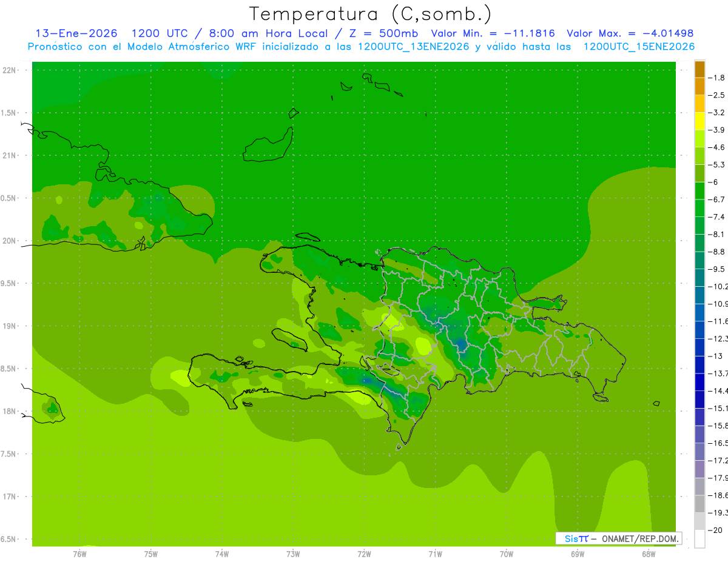This screenshot has width=728, height=562.
Task: Pick the dark orange swatch above -1.8
Action: point(699,69)
